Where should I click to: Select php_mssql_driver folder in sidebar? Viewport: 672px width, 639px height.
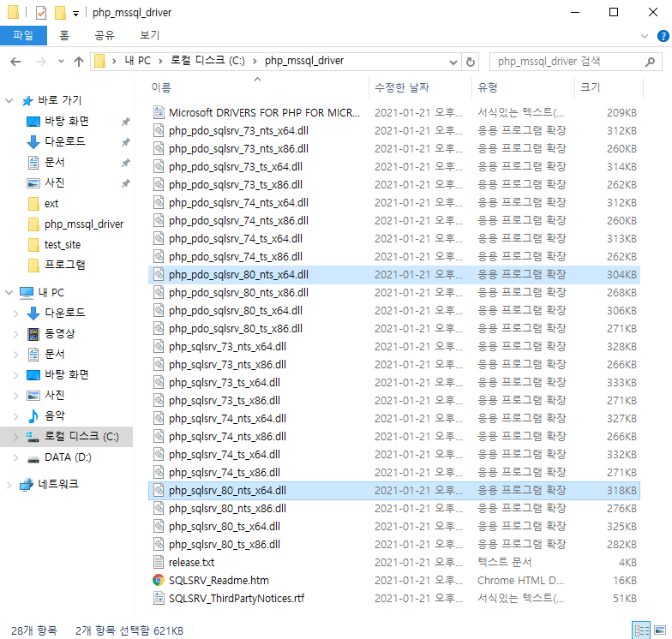point(75,224)
